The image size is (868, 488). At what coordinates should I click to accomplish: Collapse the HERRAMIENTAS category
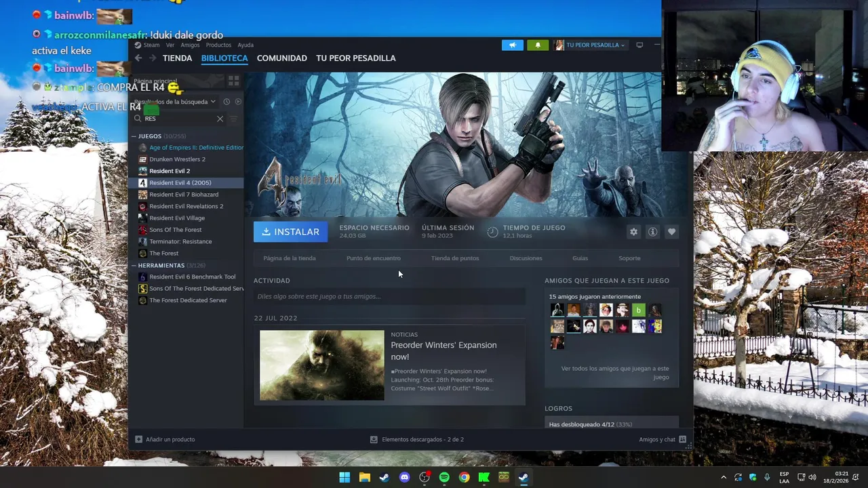134,266
